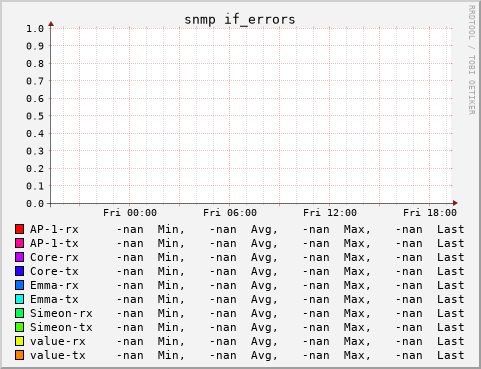The height and width of the screenshot is (369, 481).
Task: Click the Avg value in value-rx row
Action: click(x=223, y=342)
